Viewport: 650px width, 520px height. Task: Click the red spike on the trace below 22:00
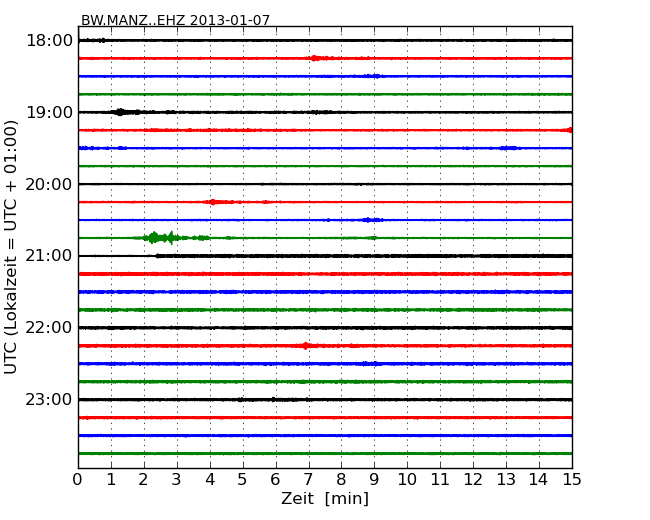[x=306, y=346]
